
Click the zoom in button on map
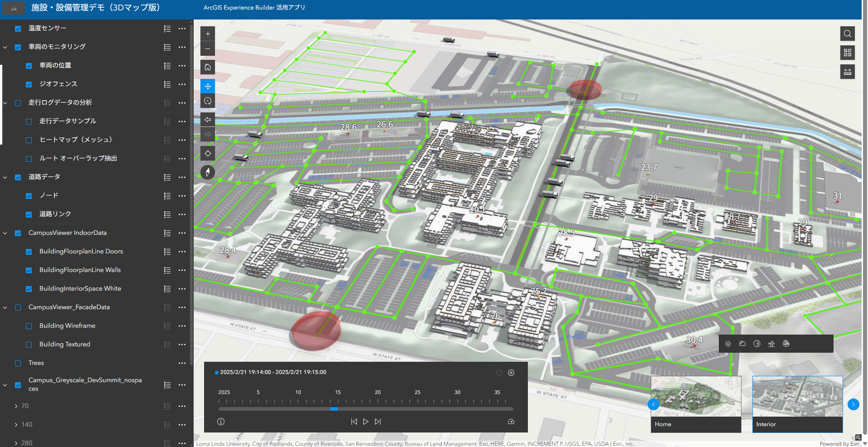point(208,34)
